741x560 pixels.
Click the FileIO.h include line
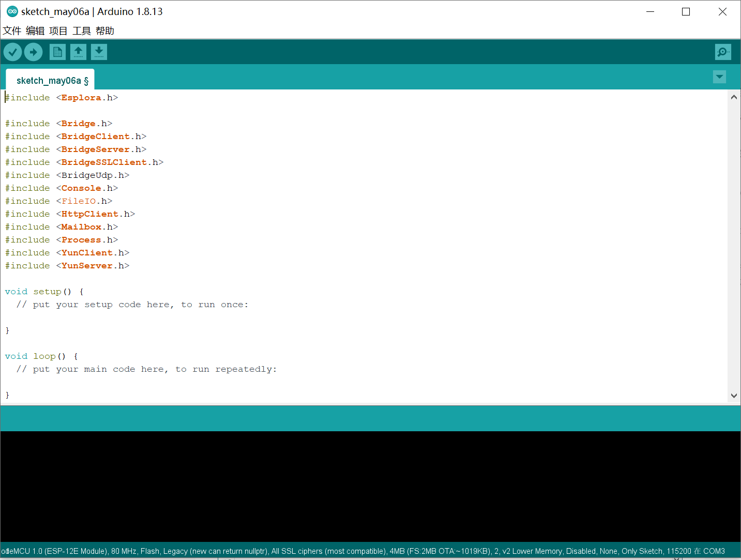click(x=59, y=201)
